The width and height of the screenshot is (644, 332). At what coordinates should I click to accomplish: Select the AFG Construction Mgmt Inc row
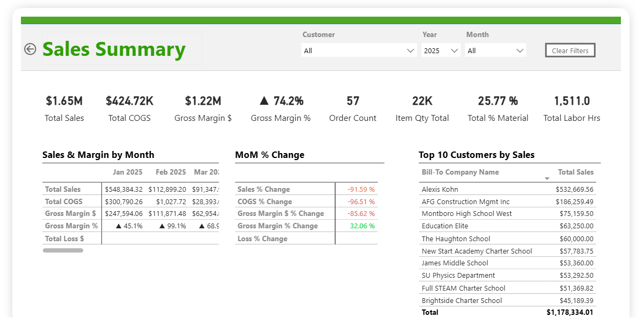tap(508, 201)
